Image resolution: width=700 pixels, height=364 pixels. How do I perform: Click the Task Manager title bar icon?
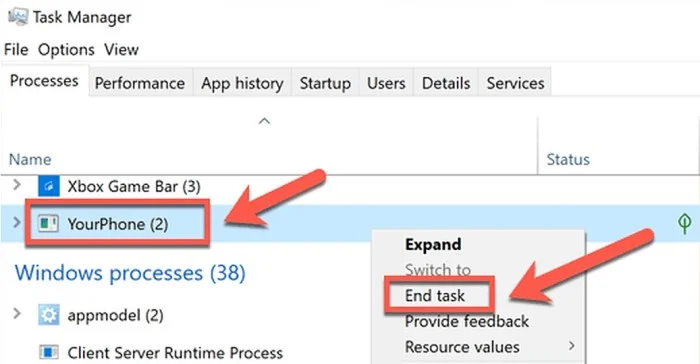coord(18,17)
